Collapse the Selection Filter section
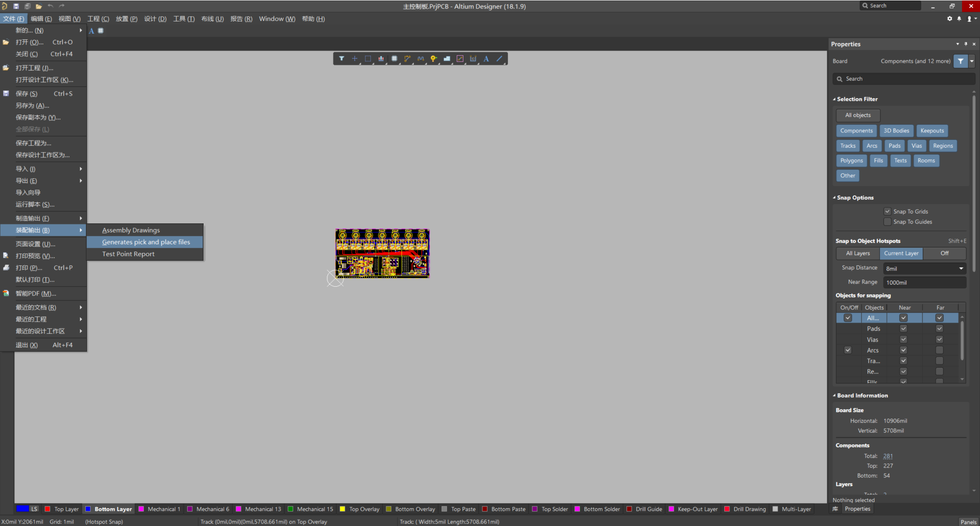980x526 pixels. (834, 99)
